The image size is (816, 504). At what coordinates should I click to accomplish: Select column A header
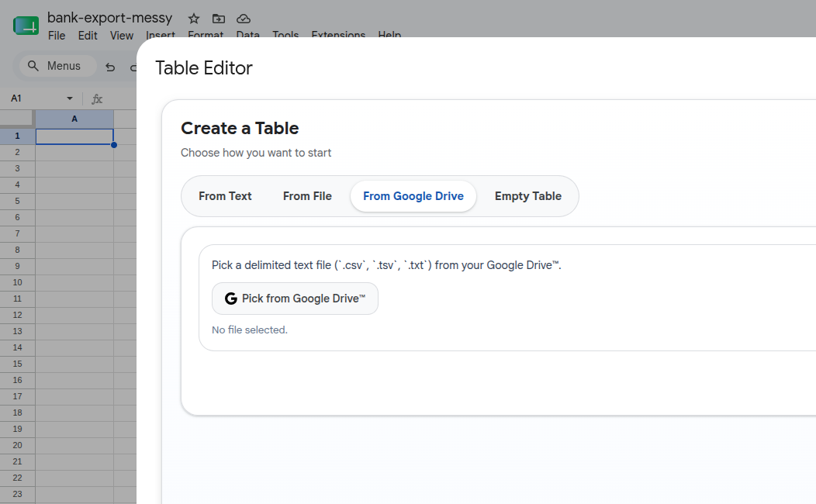click(74, 119)
